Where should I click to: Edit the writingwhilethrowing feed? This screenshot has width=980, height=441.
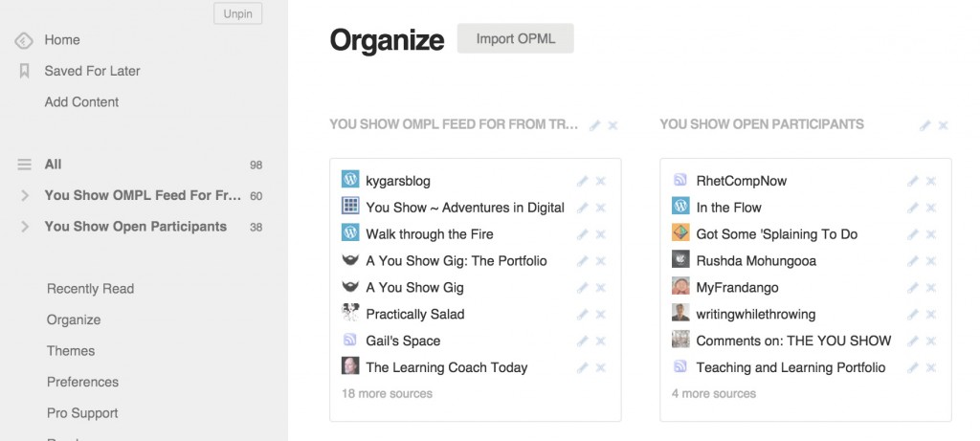coord(912,315)
